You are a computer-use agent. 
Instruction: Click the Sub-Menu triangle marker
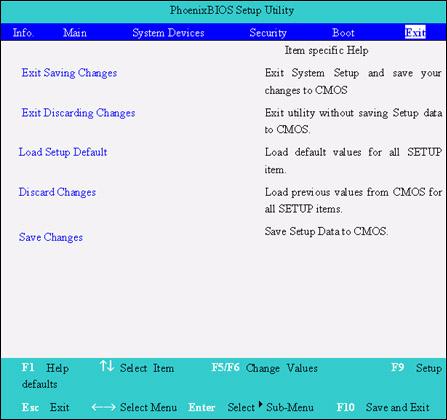pyautogui.click(x=261, y=405)
